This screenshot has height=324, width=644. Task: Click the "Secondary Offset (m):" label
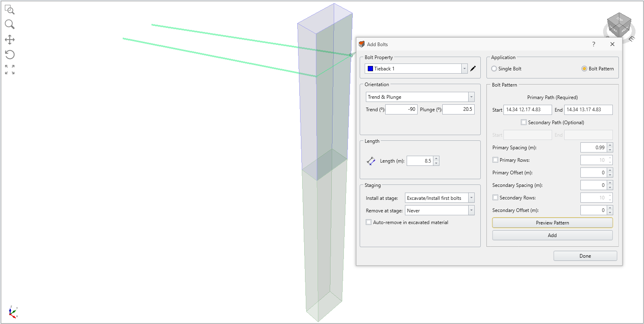(x=516, y=210)
